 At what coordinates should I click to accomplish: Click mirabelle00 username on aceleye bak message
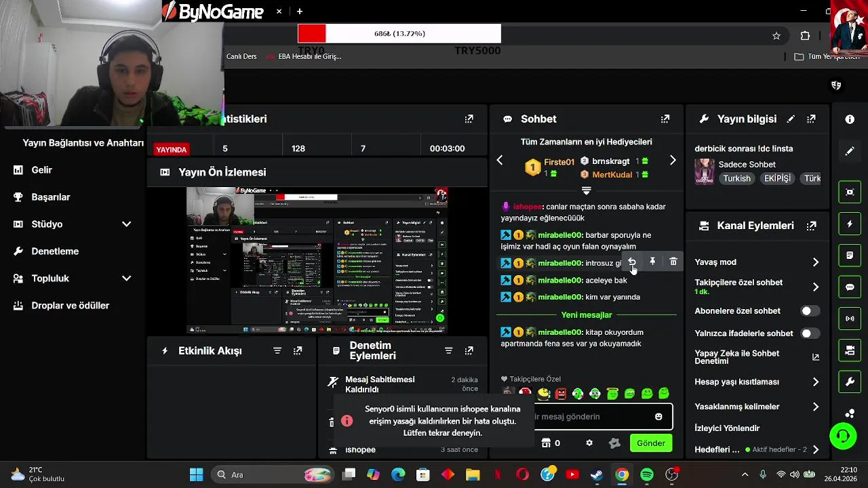tap(560, 280)
